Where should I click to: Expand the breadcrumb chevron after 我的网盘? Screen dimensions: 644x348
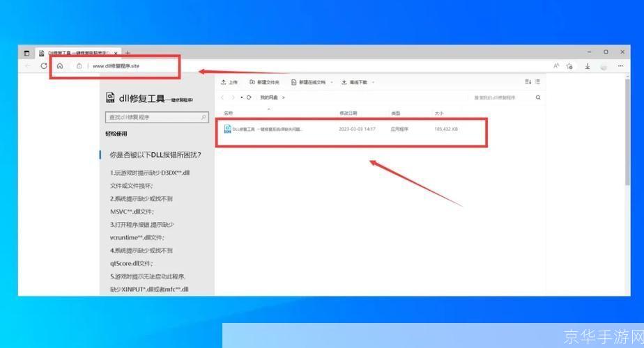coord(284,97)
